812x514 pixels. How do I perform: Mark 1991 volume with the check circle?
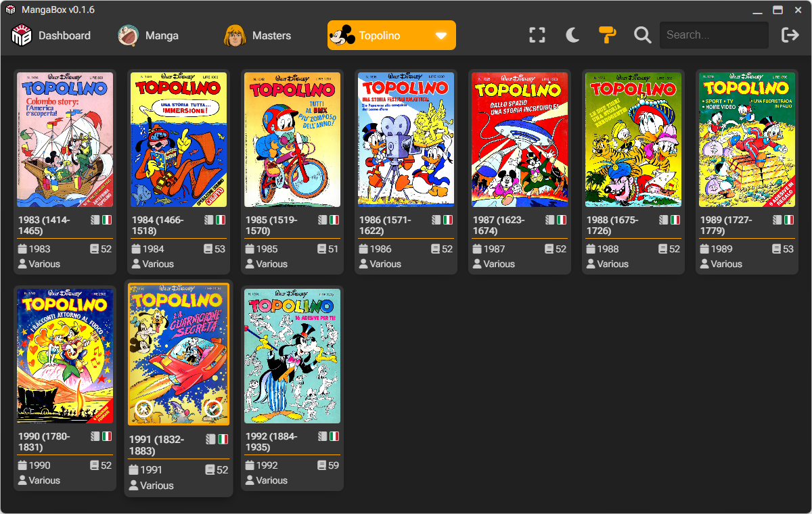pyautogui.click(x=213, y=408)
